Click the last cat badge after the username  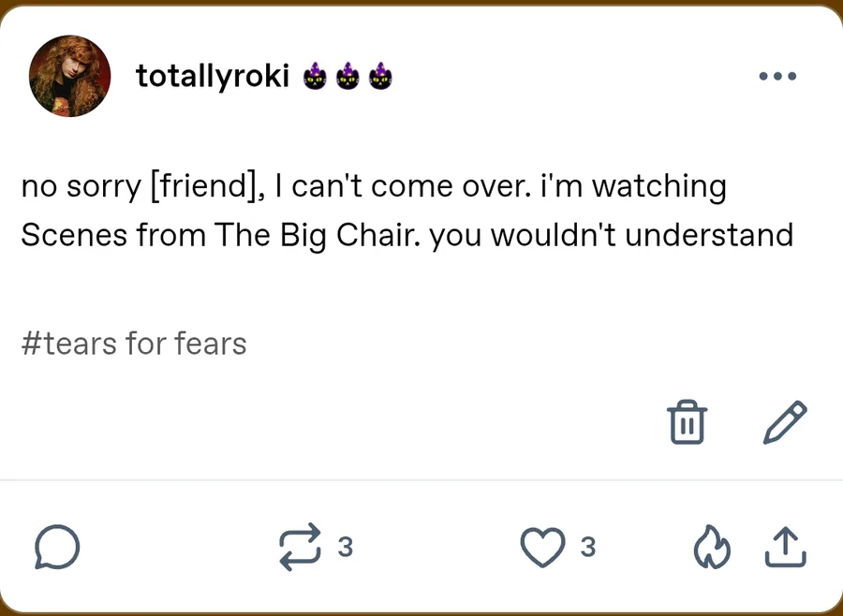(379, 77)
